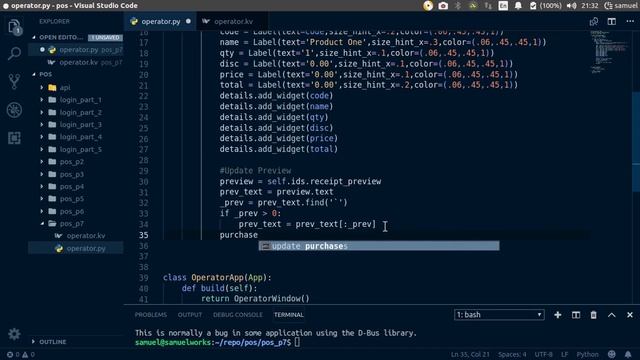Select the Terminal panel tab
The image size is (640, 360).
pos(289,315)
